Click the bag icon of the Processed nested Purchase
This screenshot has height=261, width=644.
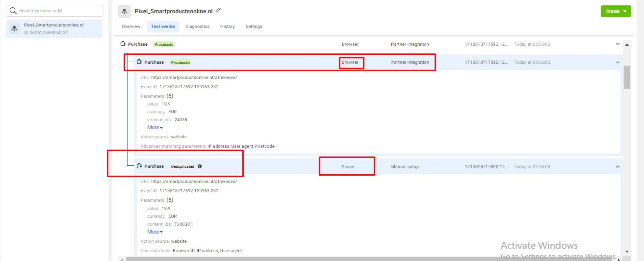click(139, 62)
